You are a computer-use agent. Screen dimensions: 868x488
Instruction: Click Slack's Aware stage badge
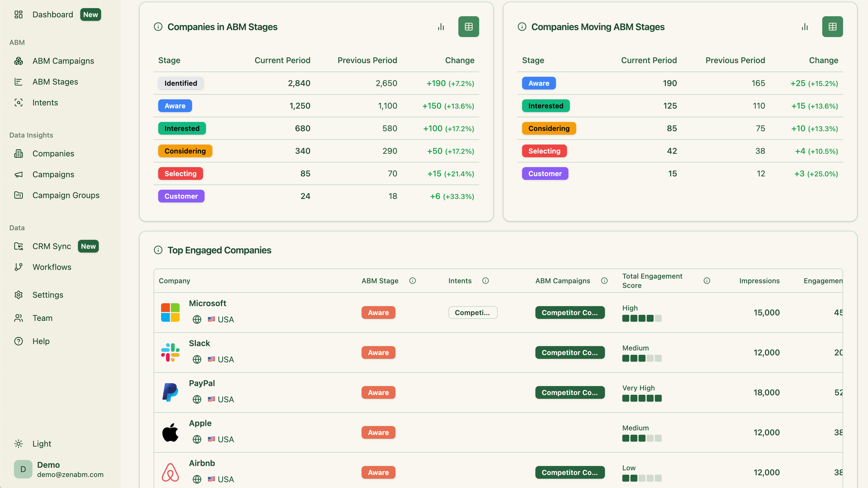point(378,353)
